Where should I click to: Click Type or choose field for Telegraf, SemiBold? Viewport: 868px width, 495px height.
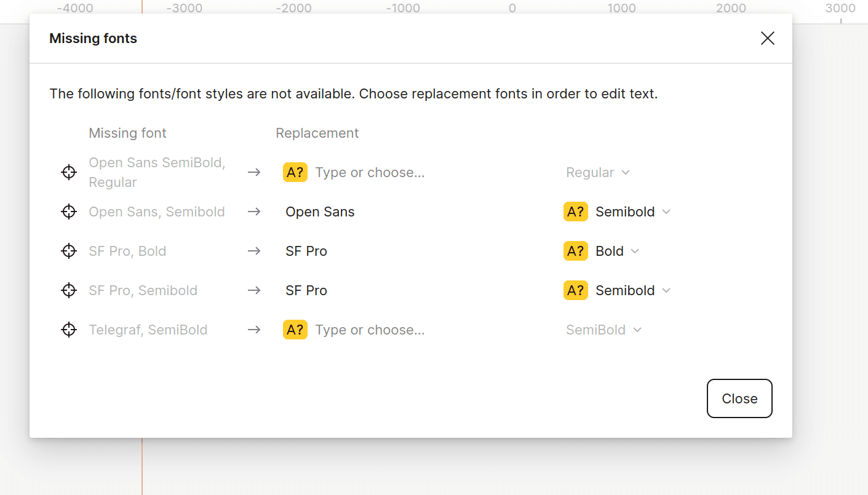(x=370, y=330)
